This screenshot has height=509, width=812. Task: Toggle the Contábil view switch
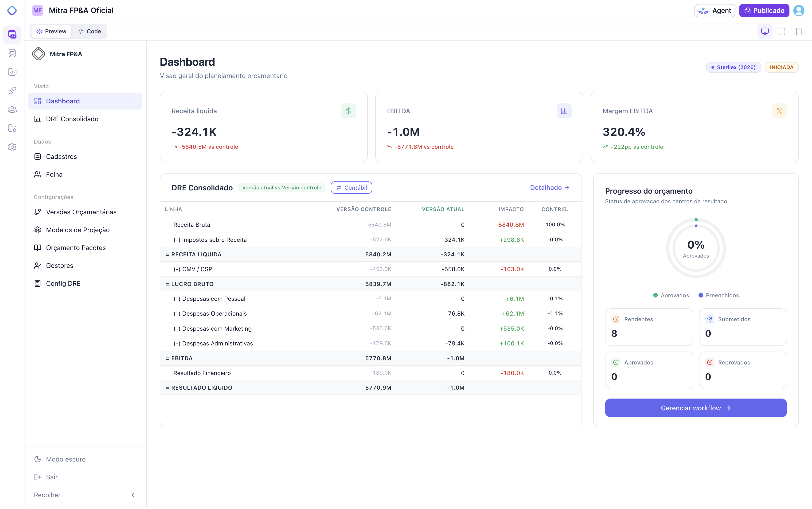click(x=351, y=188)
